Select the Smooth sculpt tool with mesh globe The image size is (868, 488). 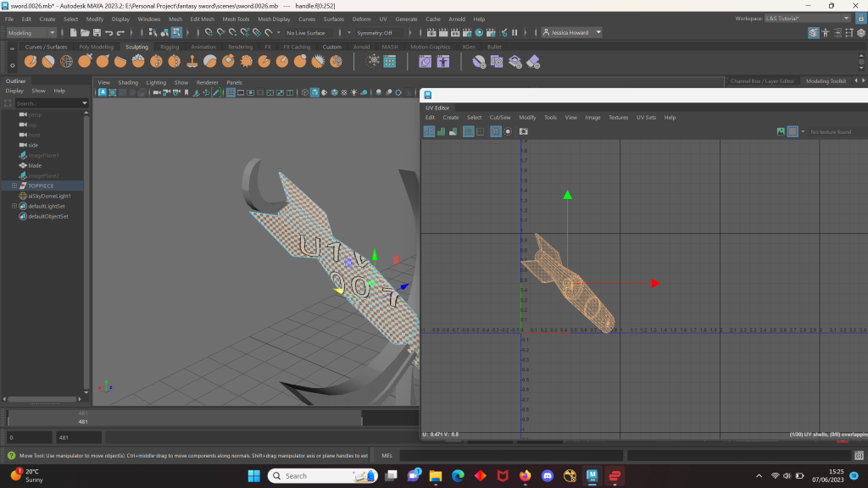pos(66,61)
